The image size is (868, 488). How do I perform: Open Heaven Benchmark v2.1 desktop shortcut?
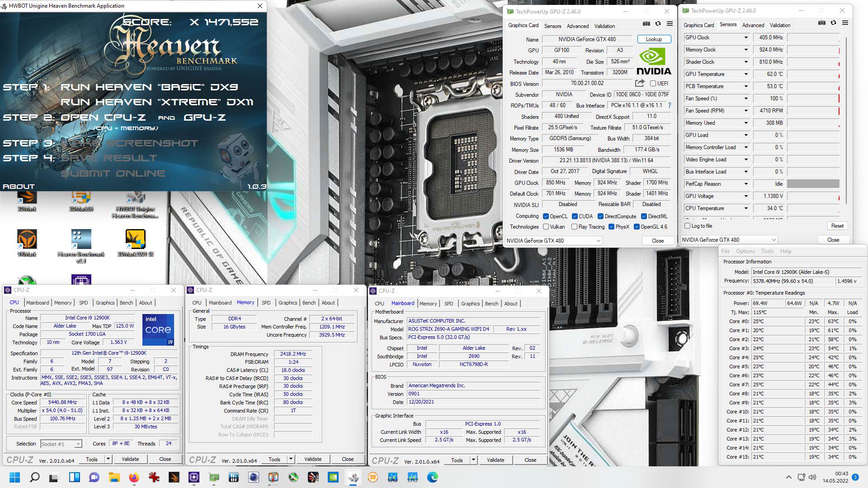click(x=81, y=246)
